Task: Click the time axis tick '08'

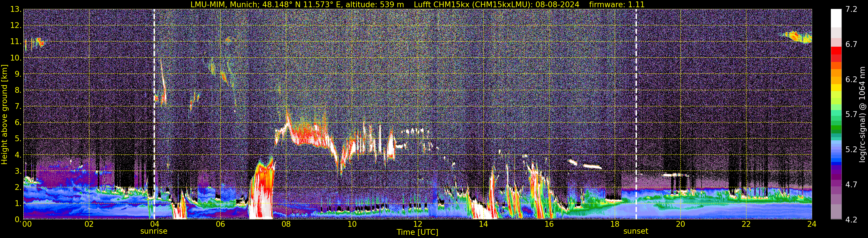Action: (286, 224)
